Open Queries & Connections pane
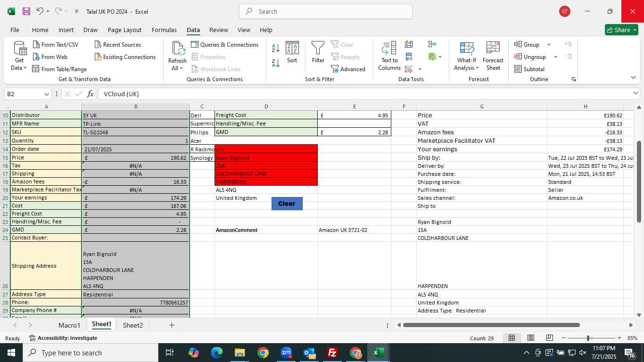Screen dimensions: 644x362 point(224,45)
